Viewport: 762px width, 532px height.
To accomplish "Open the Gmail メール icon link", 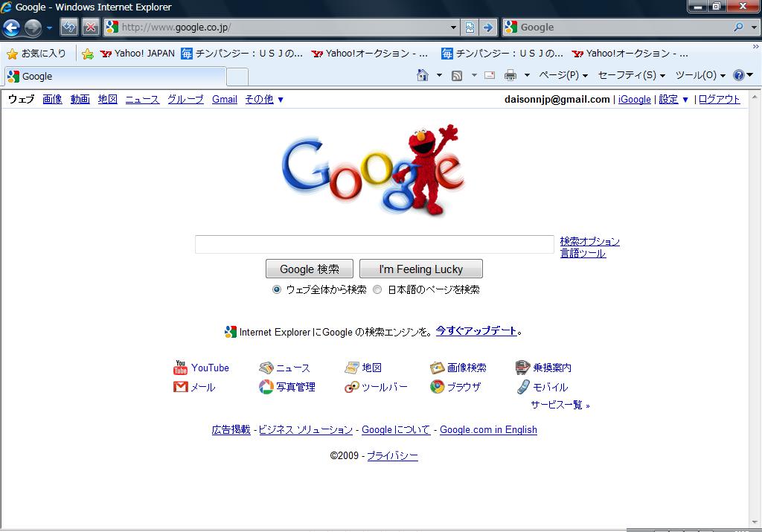I will [x=194, y=387].
